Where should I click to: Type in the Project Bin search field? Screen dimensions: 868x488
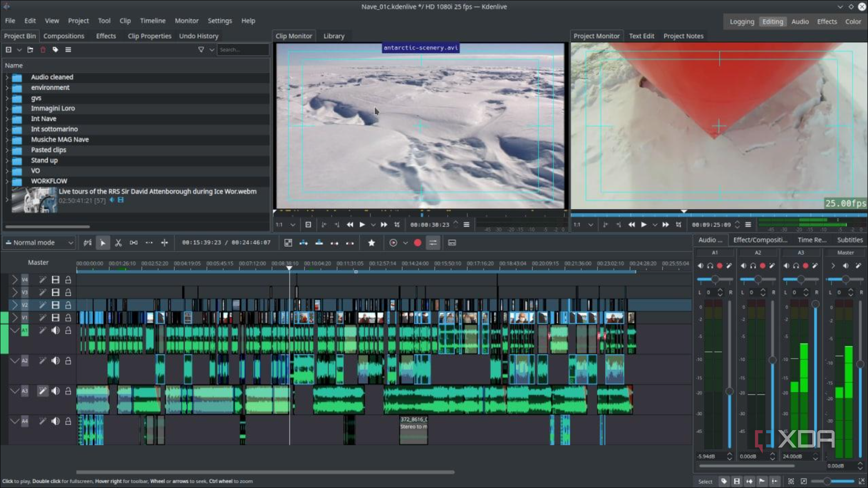243,49
